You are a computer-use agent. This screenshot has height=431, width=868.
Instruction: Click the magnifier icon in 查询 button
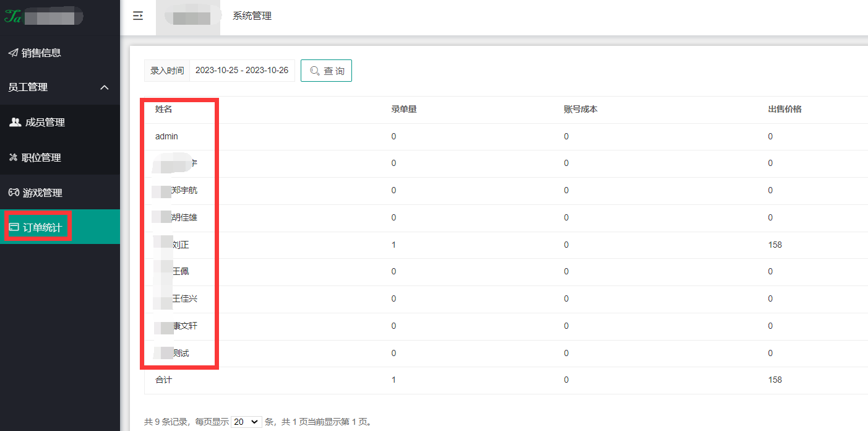(315, 71)
